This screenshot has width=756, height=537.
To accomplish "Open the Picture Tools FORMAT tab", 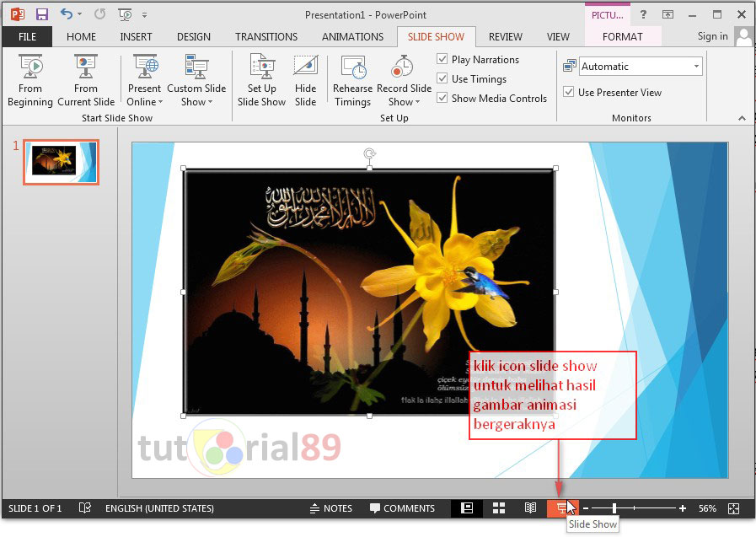I will pos(623,36).
